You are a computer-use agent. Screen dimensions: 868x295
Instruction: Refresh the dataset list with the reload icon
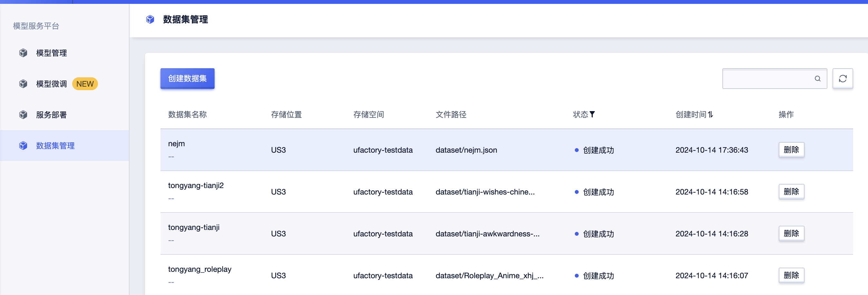click(x=843, y=79)
